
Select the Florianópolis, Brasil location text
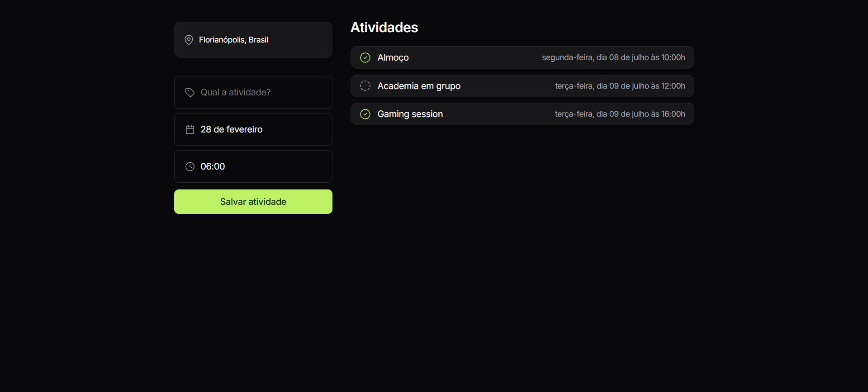coord(233,40)
